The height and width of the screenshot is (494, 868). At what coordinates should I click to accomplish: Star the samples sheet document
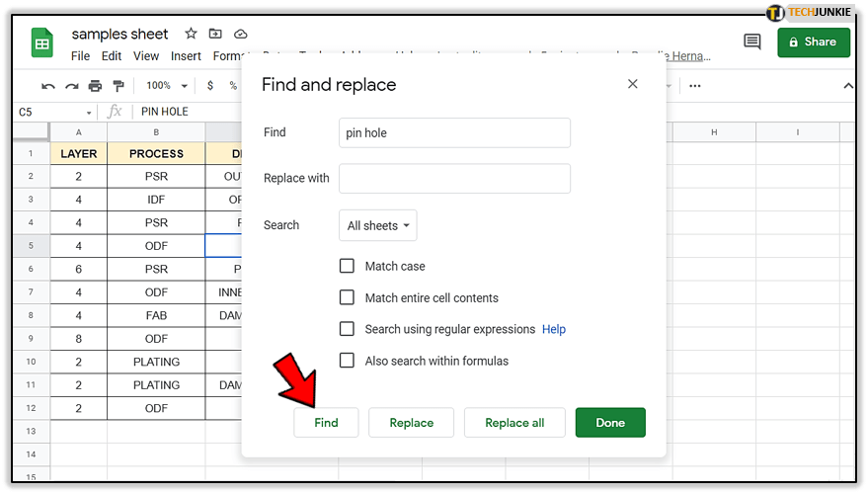coord(192,34)
